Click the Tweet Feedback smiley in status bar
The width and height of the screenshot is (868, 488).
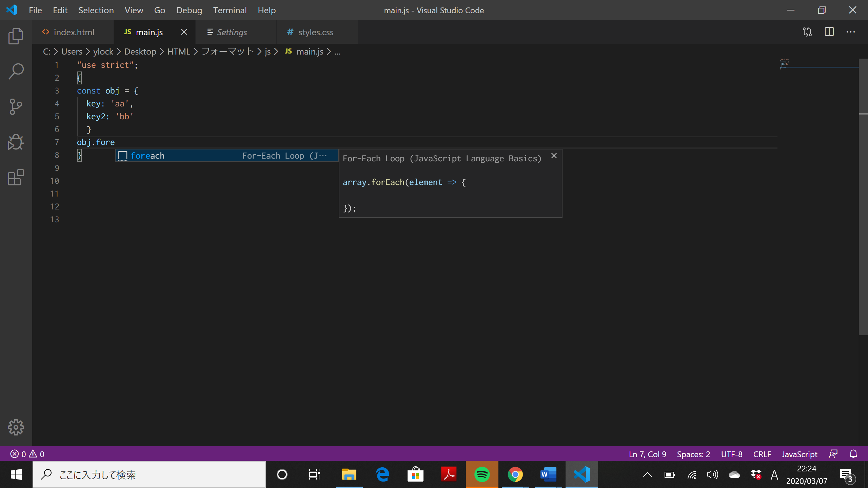(833, 454)
